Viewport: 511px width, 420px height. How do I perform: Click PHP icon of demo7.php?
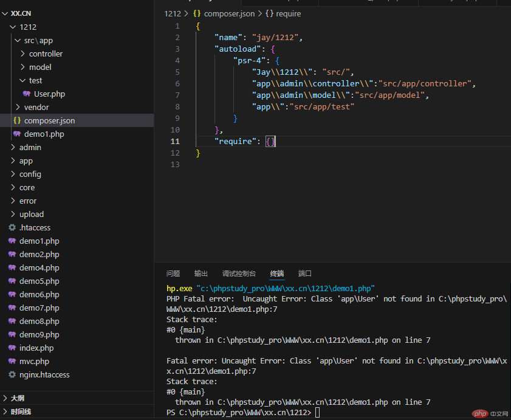point(12,308)
